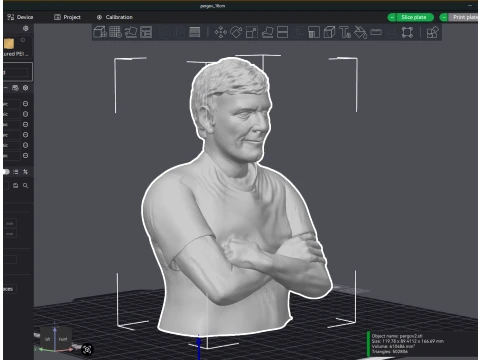Select the Measure ruler tool
Image resolution: width=480 pixels, height=360 pixels.
[376, 32]
